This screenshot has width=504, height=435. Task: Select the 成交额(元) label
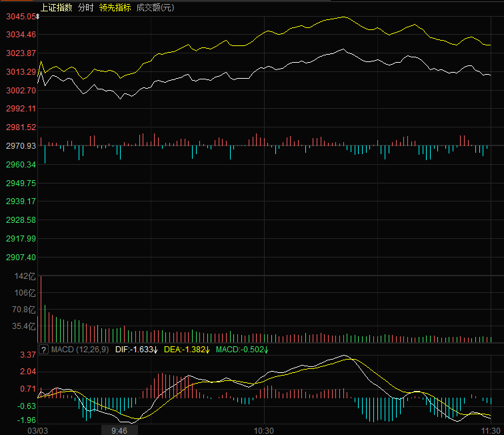tap(155, 7)
